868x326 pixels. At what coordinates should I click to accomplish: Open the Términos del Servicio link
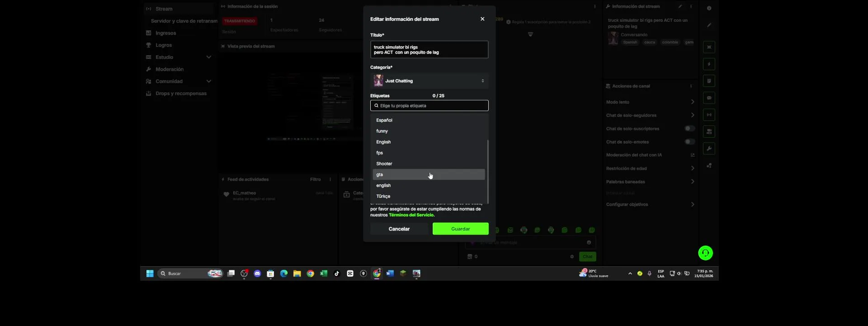[411, 215]
